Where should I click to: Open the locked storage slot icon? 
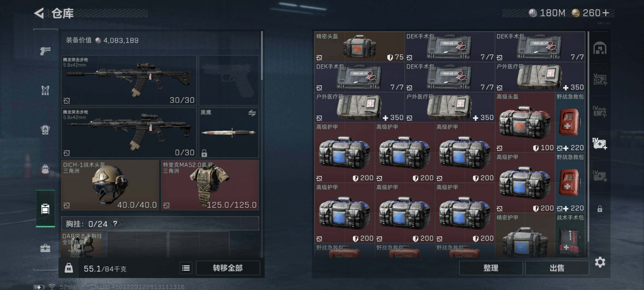tap(600, 209)
